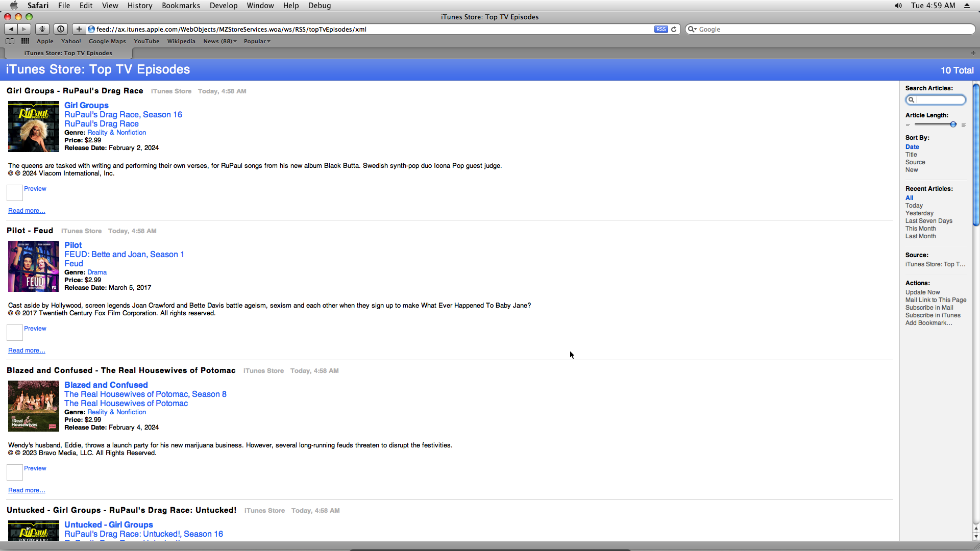Open the Wikipedia bookmark
Image resolution: width=980 pixels, height=551 pixels.
coord(181,41)
